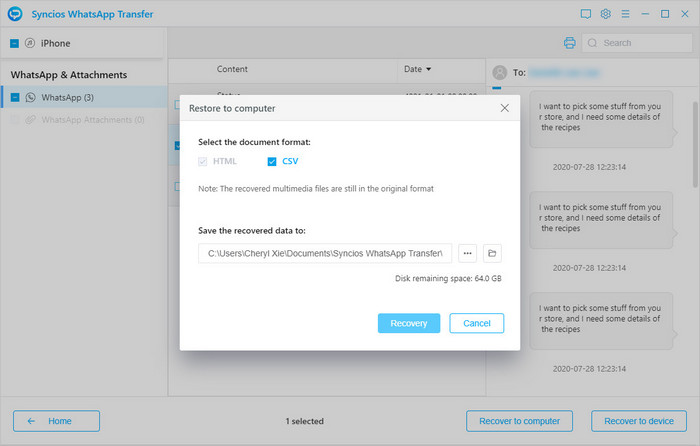Screen dimensions: 700x446
Task: Click the 'Syncios WhatsApp Transfer' title
Action: 92,14
